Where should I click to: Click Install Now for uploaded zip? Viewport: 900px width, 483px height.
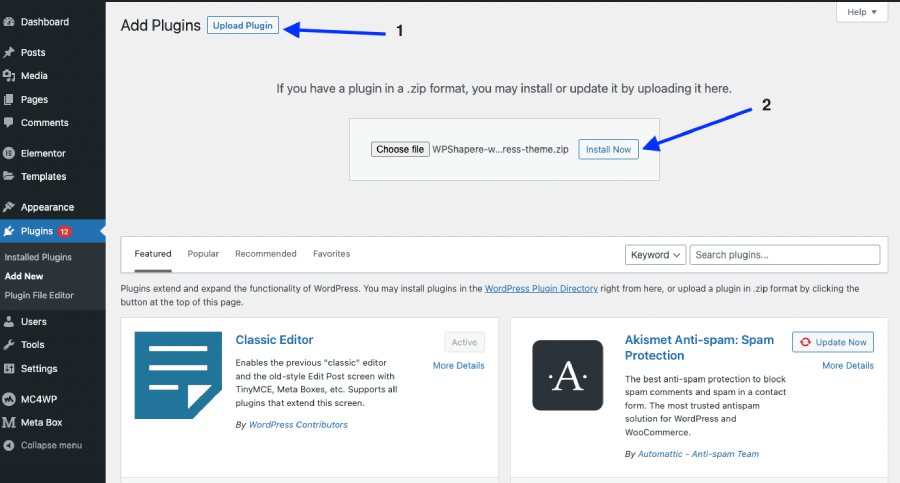click(608, 149)
